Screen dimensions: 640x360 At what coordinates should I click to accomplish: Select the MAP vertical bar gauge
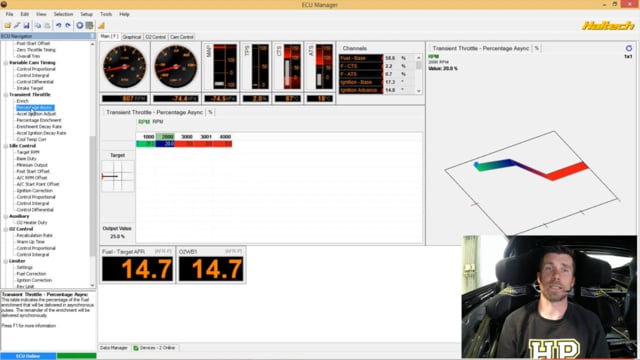click(221, 67)
